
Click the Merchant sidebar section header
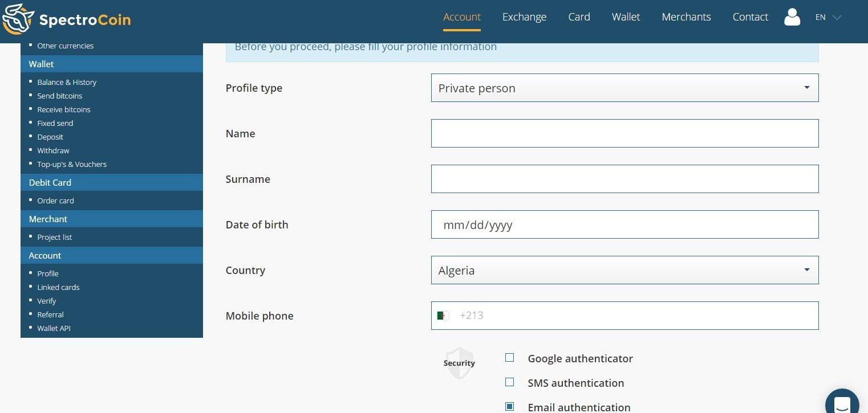(112, 219)
